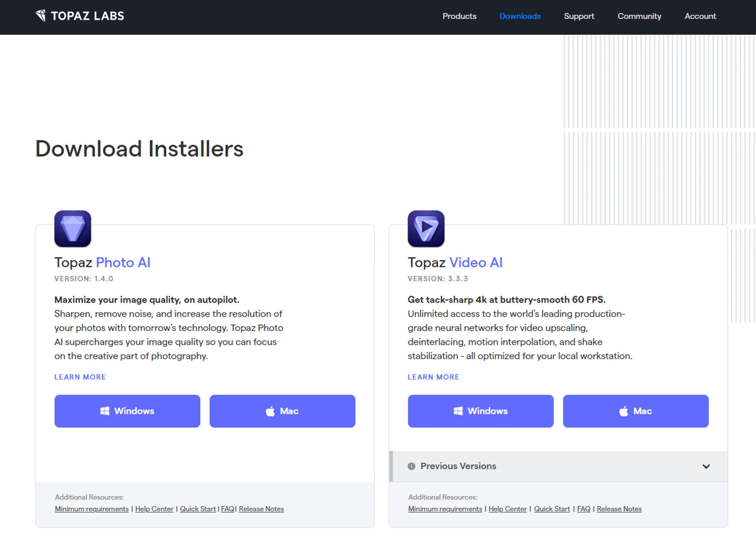This screenshot has width=756, height=542.
Task: Click Learn More under Photo AI
Action: [x=80, y=377]
